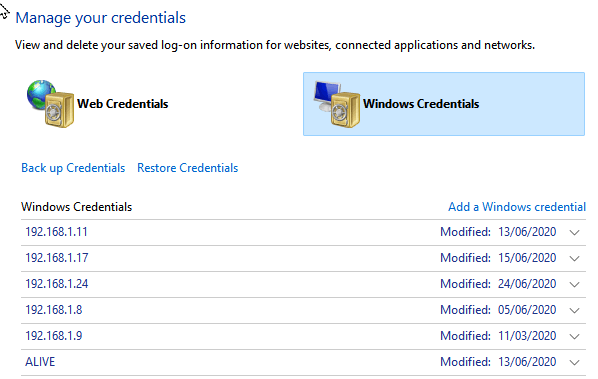The height and width of the screenshot is (379, 598).
Task: Select the Web Credentials label
Action: click(x=122, y=104)
